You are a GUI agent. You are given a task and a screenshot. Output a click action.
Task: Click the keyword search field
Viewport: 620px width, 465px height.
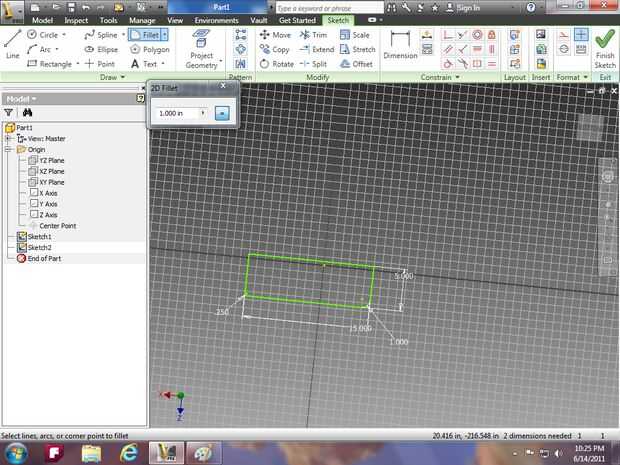pos(329,8)
